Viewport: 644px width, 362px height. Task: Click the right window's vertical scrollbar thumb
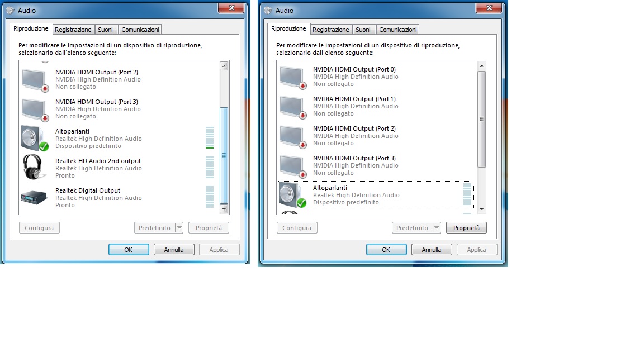pos(482,119)
